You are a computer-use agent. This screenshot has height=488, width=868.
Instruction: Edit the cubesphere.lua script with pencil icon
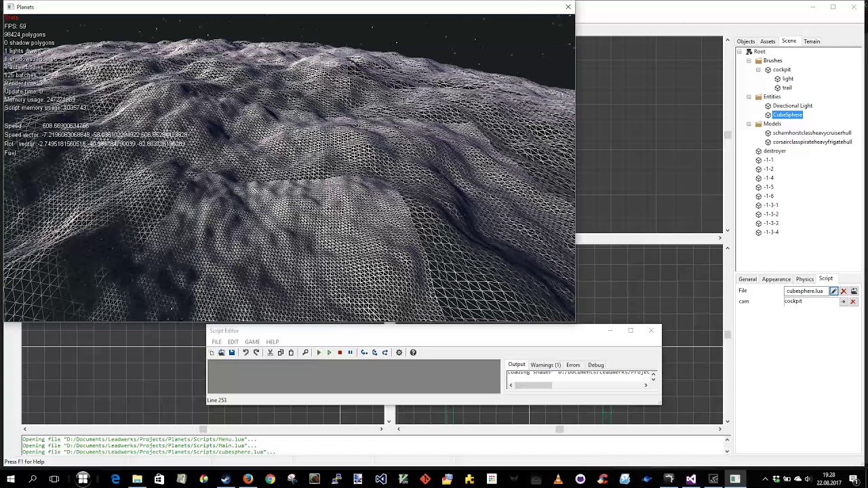coord(834,291)
